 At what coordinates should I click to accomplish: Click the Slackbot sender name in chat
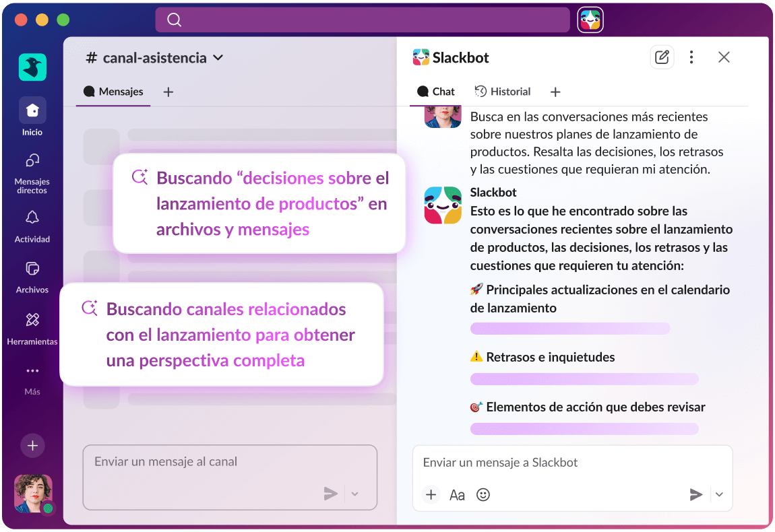pyautogui.click(x=493, y=192)
